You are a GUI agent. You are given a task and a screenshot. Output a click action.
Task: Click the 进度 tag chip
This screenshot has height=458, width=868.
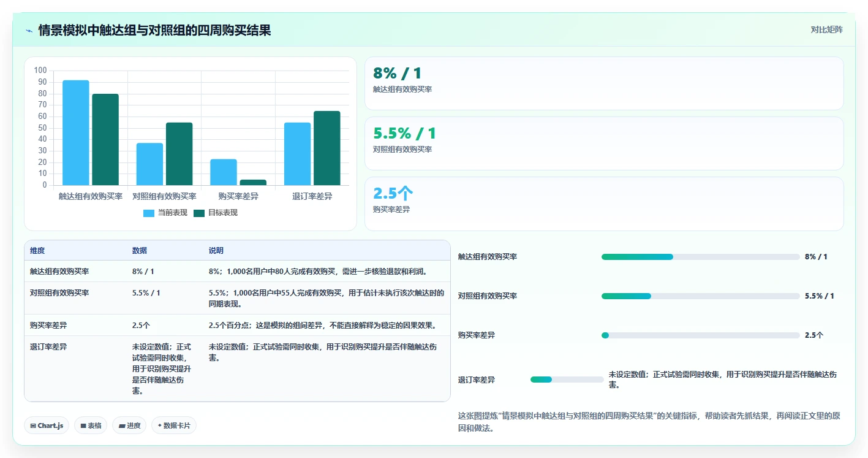point(129,426)
